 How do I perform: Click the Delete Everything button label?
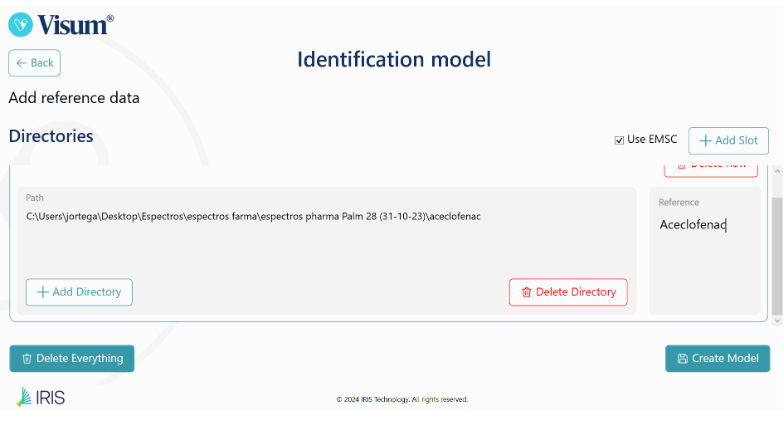click(80, 359)
